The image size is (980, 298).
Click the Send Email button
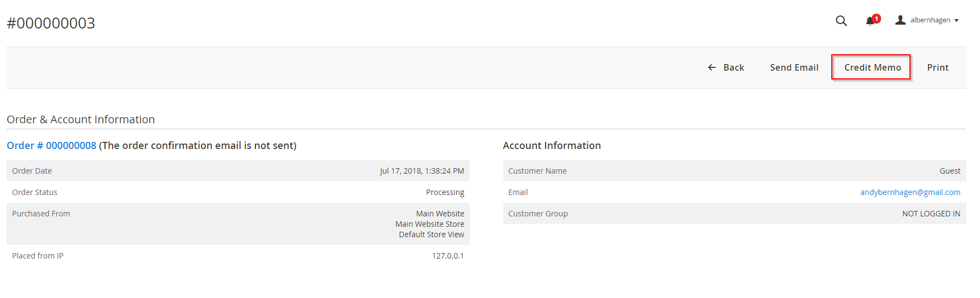(x=794, y=67)
